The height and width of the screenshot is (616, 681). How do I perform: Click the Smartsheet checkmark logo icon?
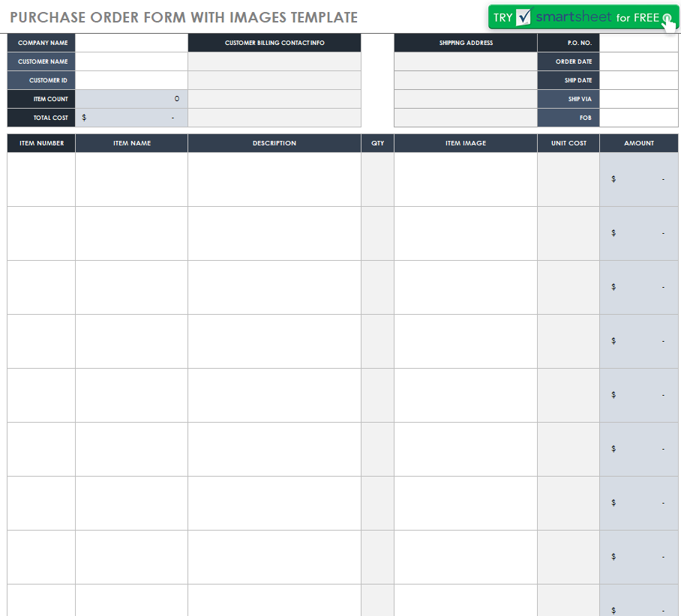click(x=523, y=17)
